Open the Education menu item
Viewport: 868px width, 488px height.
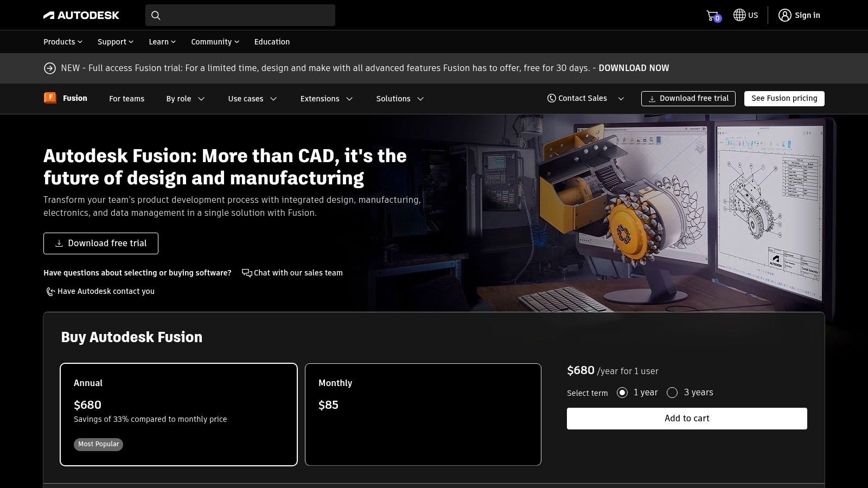point(272,42)
